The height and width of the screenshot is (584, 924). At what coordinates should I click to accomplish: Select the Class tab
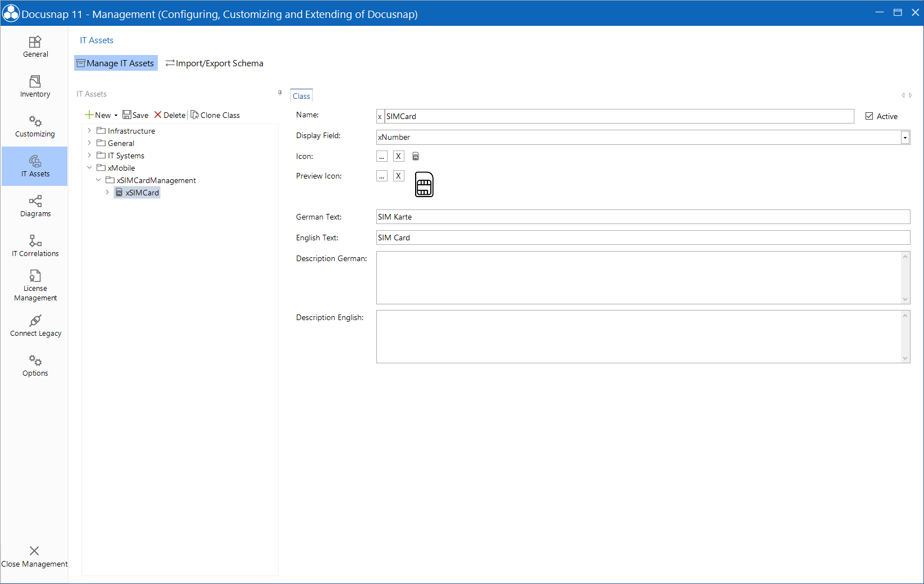[301, 95]
